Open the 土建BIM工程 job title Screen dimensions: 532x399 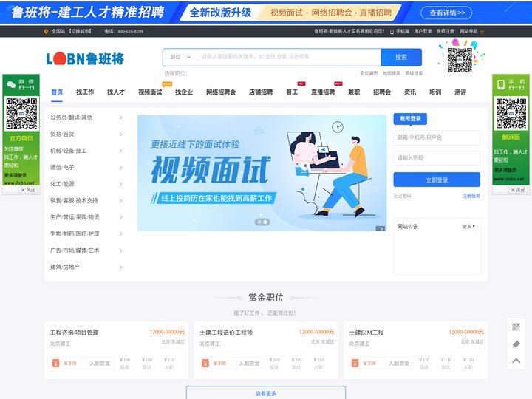tap(366, 332)
